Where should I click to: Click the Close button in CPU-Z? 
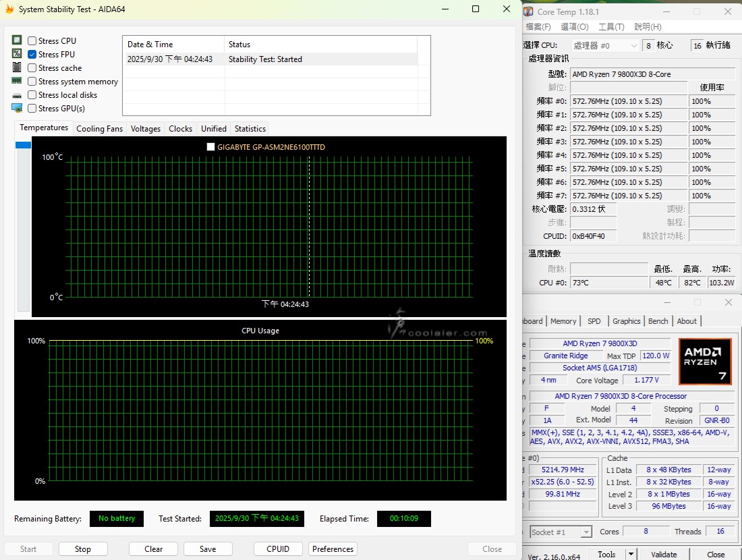point(716,555)
